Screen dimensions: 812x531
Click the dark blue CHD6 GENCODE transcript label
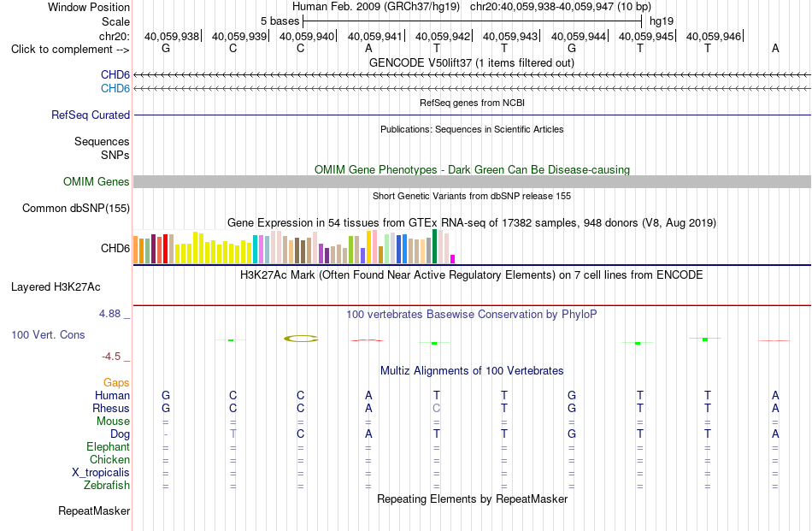(115, 75)
